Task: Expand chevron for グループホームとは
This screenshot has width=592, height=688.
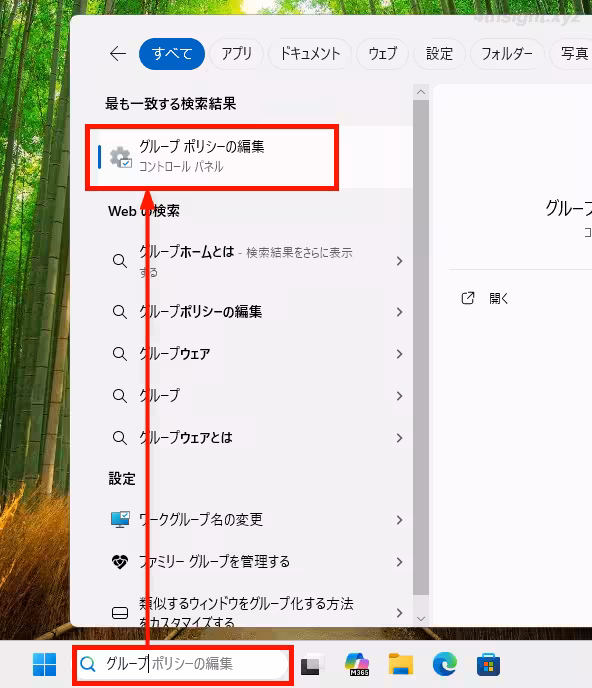Action: pyautogui.click(x=399, y=261)
